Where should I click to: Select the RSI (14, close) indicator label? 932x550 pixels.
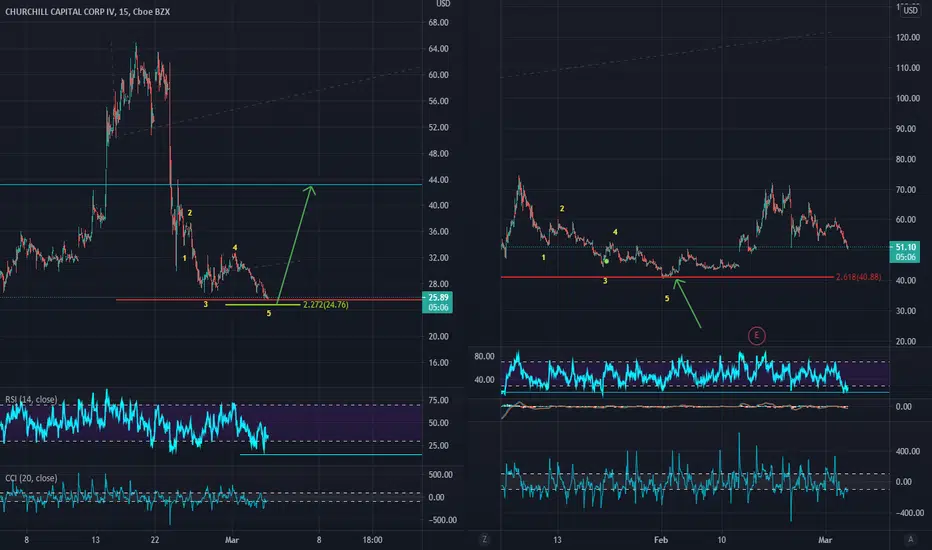pyautogui.click(x=31, y=400)
